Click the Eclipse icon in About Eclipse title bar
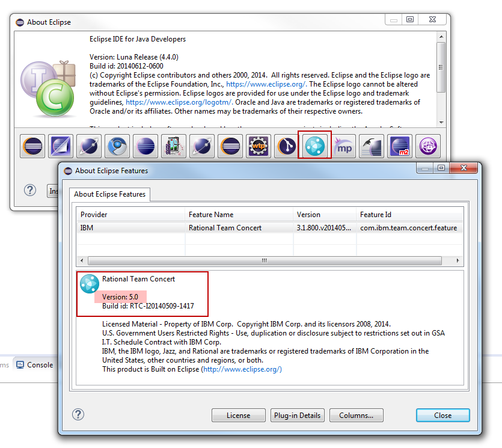Image resolution: width=502 pixels, height=448 pixels. click(x=20, y=22)
